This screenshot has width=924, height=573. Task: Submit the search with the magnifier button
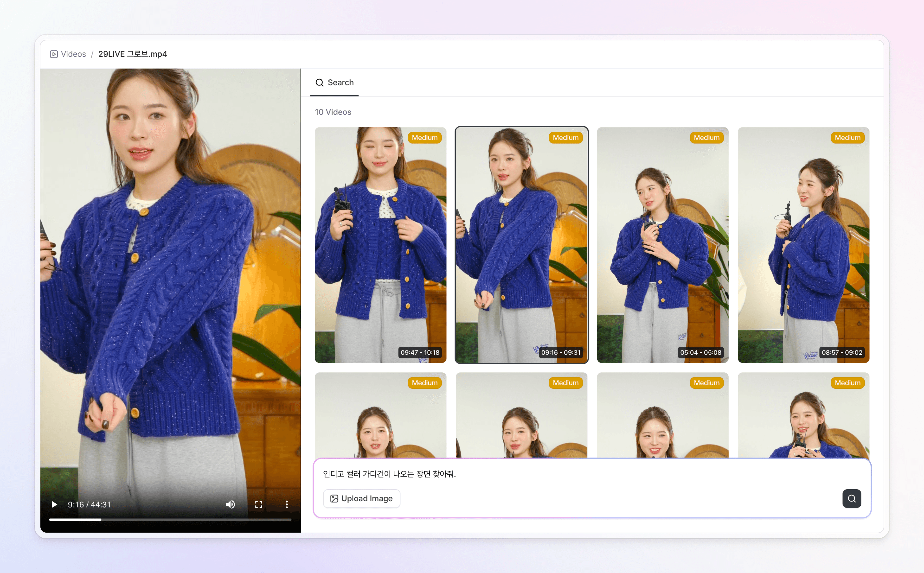click(x=852, y=498)
